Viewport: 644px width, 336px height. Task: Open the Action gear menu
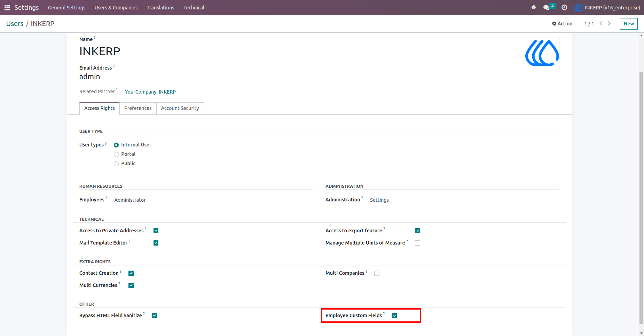click(x=562, y=24)
